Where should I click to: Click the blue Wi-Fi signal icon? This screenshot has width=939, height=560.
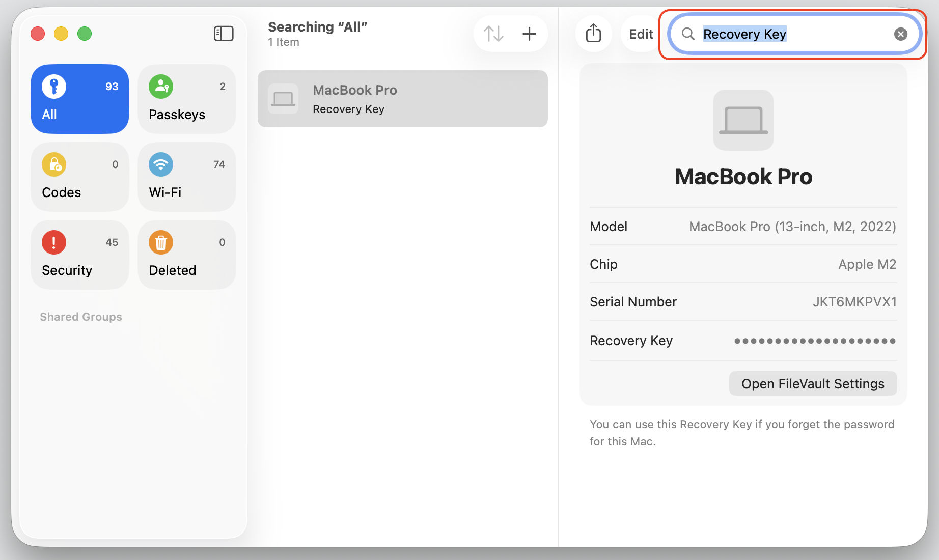pos(161,164)
